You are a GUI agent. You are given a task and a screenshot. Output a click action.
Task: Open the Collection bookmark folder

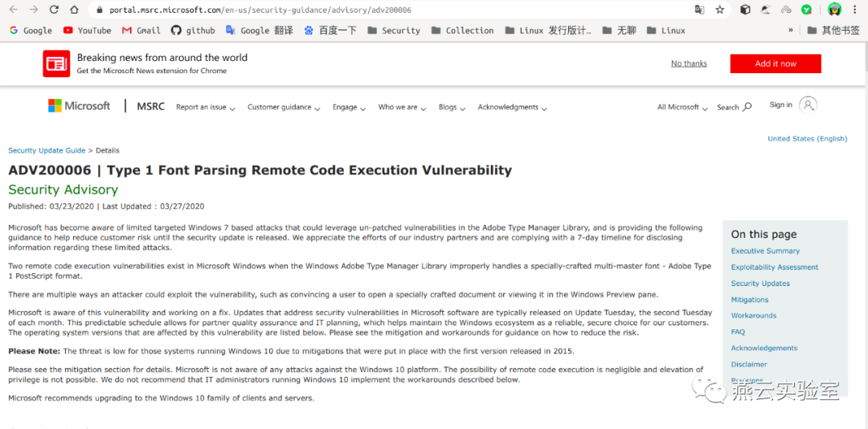point(463,31)
